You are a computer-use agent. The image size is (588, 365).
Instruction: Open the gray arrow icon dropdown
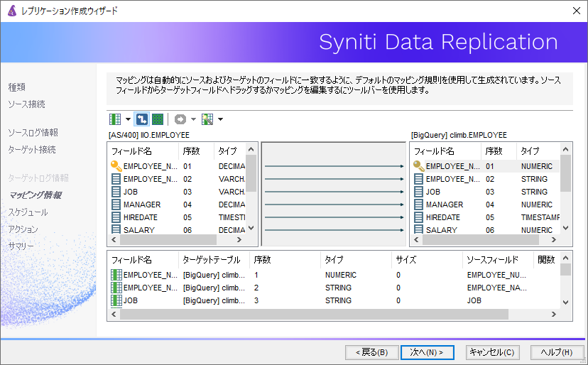(x=193, y=119)
